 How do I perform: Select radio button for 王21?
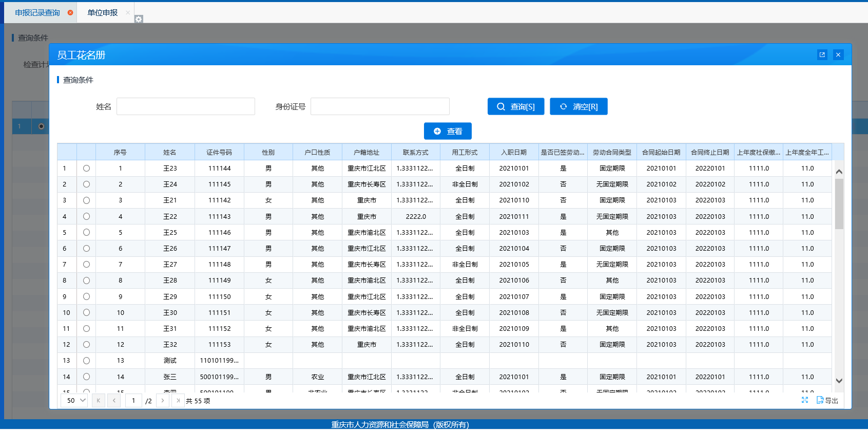[x=86, y=200]
